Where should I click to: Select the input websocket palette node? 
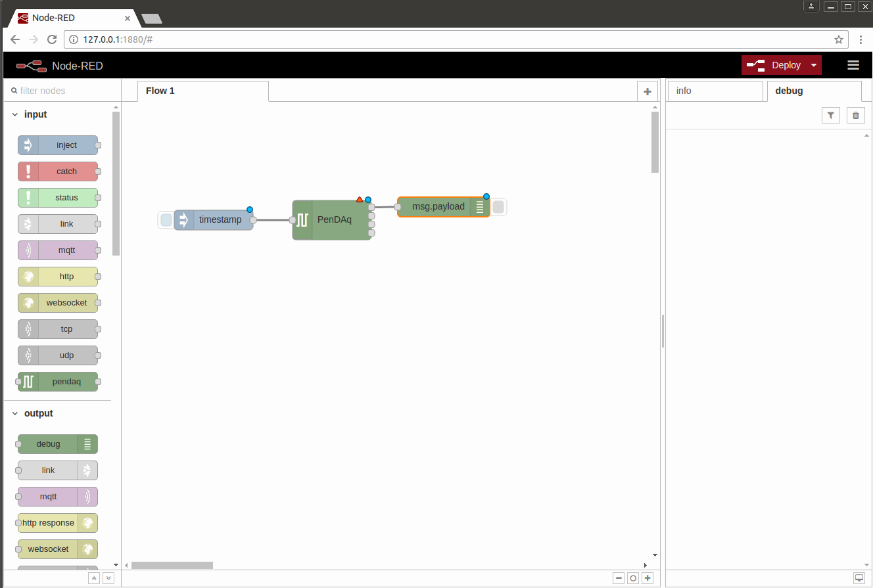[x=58, y=303]
